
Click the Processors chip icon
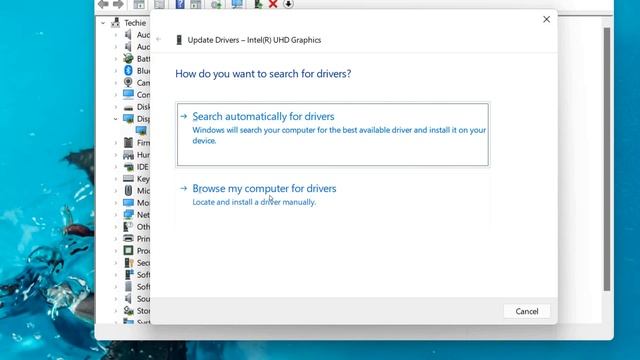[128, 250]
